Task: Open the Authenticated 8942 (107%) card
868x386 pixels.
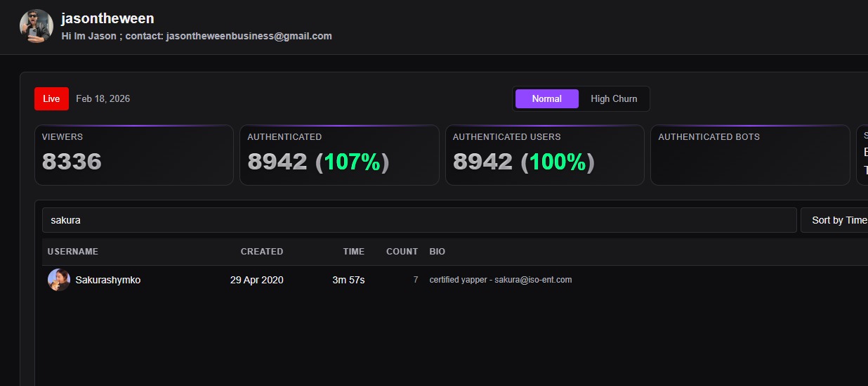Action: (x=339, y=155)
